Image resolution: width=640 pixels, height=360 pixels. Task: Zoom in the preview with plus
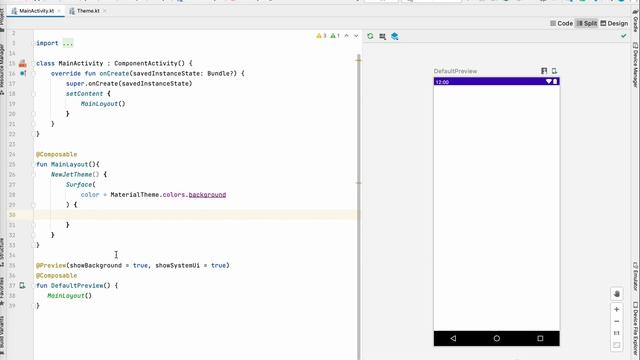tap(617, 309)
